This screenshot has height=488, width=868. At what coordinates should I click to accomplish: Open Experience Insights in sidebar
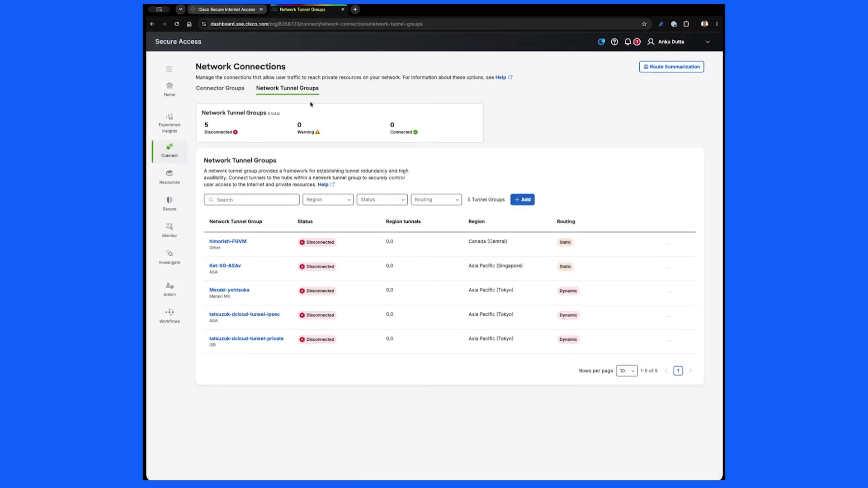(x=170, y=123)
